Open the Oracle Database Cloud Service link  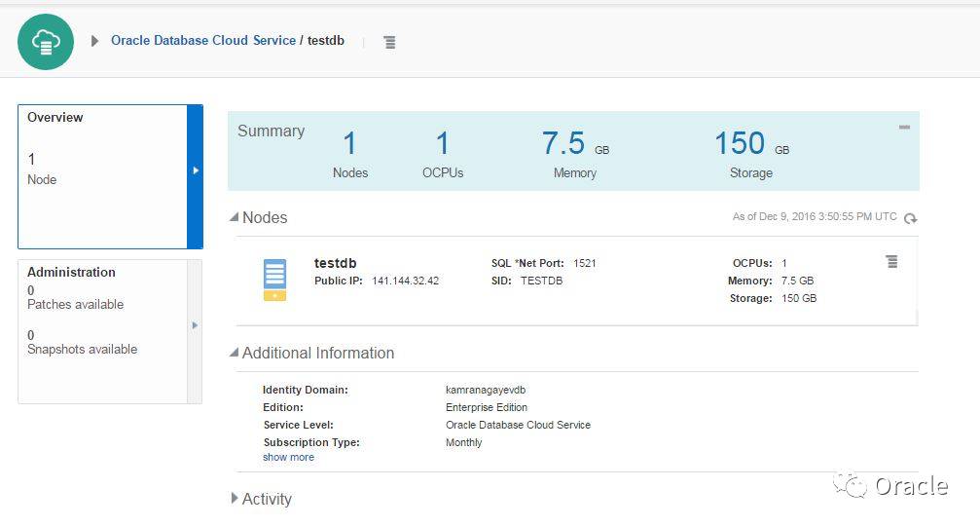click(x=203, y=40)
